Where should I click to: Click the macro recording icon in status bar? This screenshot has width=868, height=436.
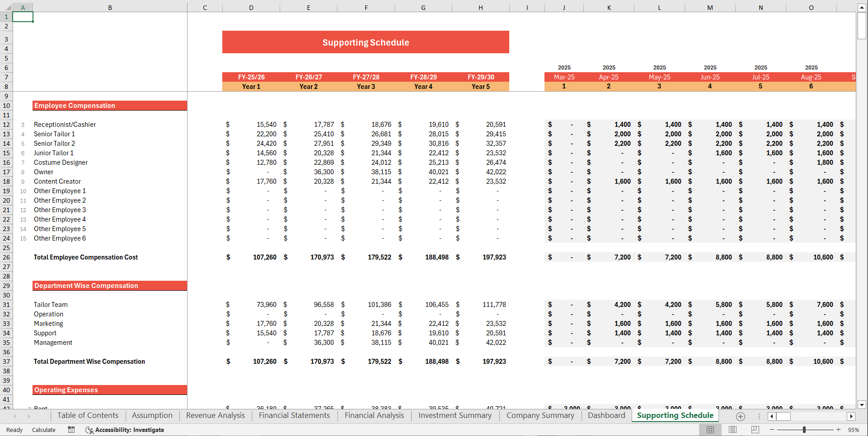click(71, 430)
